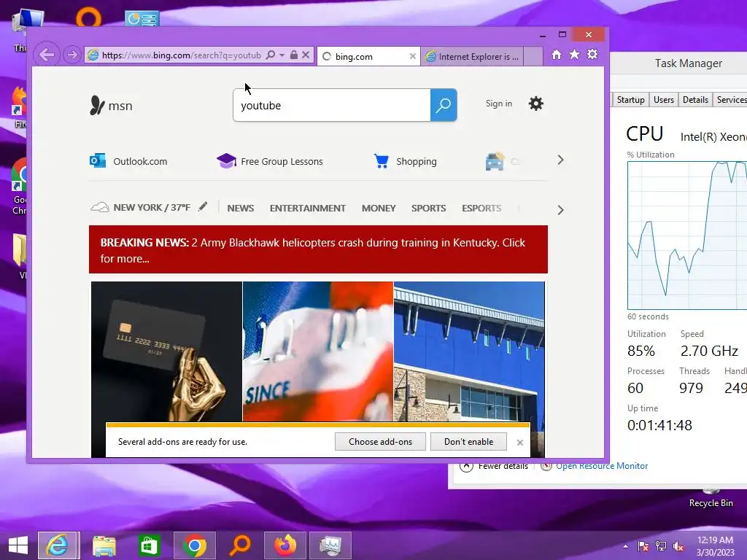Click the CPU utilization graph in Task Manager
Image resolution: width=747 pixels, height=560 pixels.
pyautogui.click(x=687, y=236)
